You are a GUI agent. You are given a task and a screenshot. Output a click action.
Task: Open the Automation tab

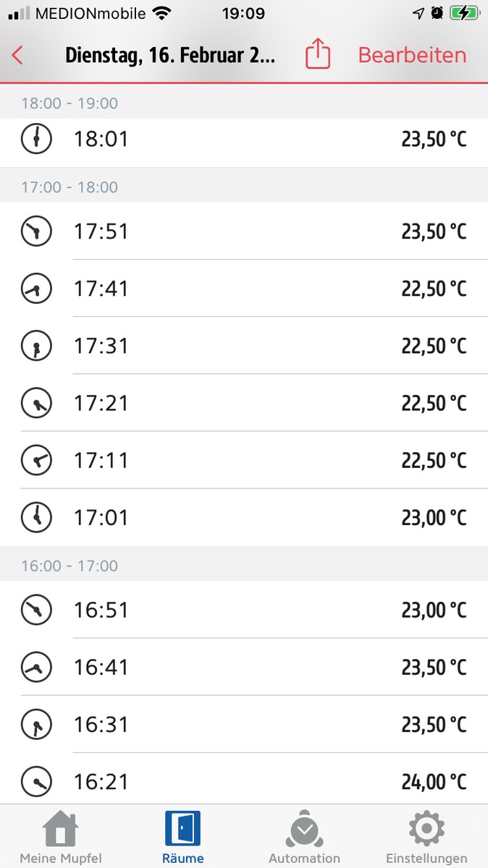pyautogui.click(x=304, y=838)
